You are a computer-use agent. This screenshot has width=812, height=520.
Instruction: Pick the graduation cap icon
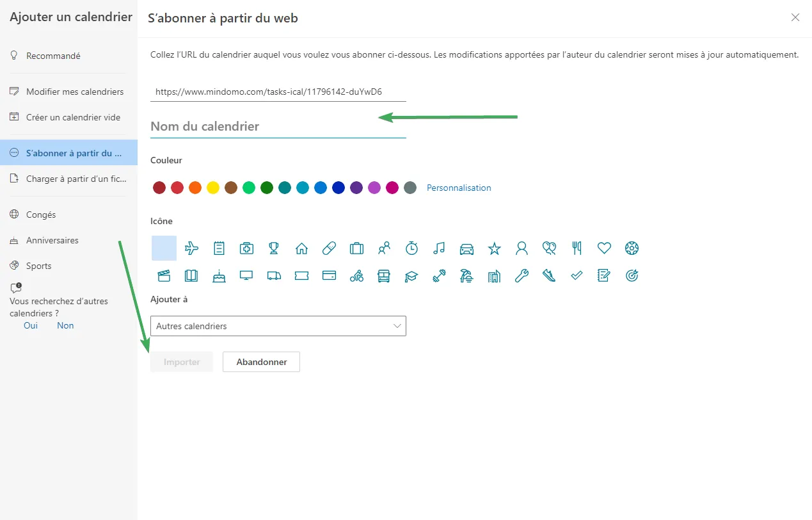click(411, 276)
